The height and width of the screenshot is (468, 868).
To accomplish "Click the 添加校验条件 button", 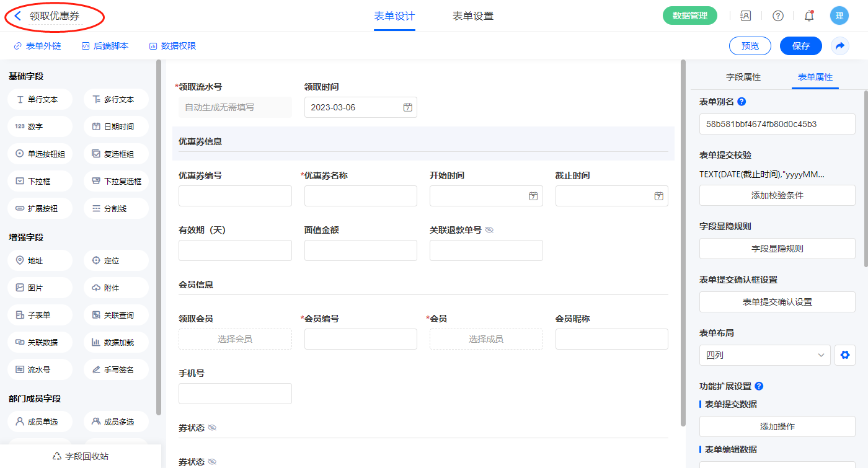I will pos(777,195).
